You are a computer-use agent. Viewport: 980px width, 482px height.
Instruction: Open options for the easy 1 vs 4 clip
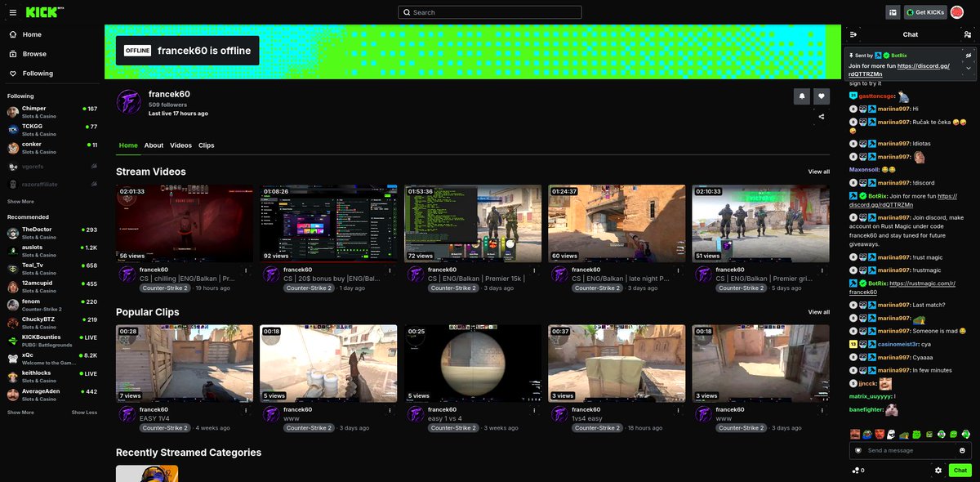tap(534, 410)
